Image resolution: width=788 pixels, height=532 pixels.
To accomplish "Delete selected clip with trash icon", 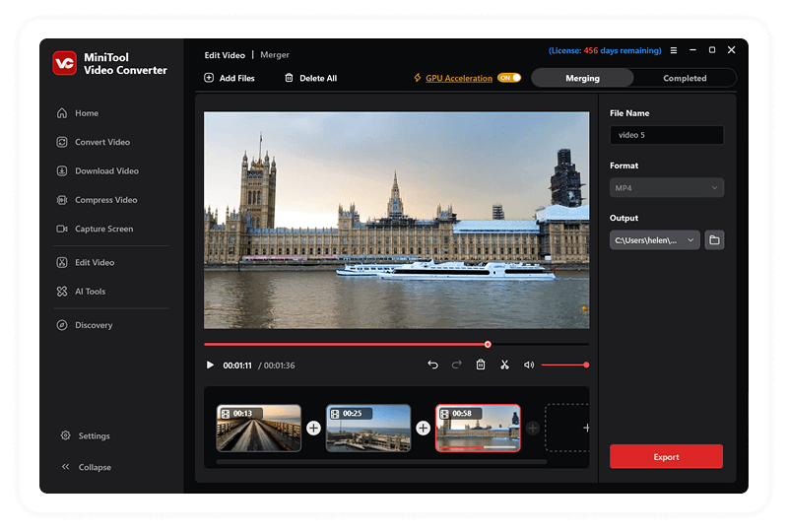I will click(481, 365).
